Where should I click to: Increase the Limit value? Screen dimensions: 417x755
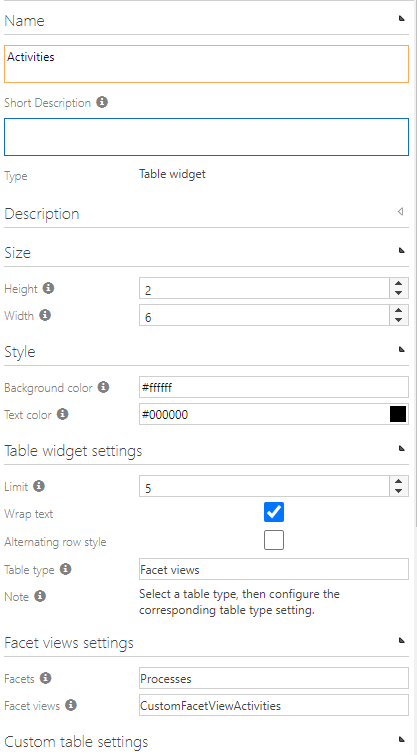click(398, 481)
